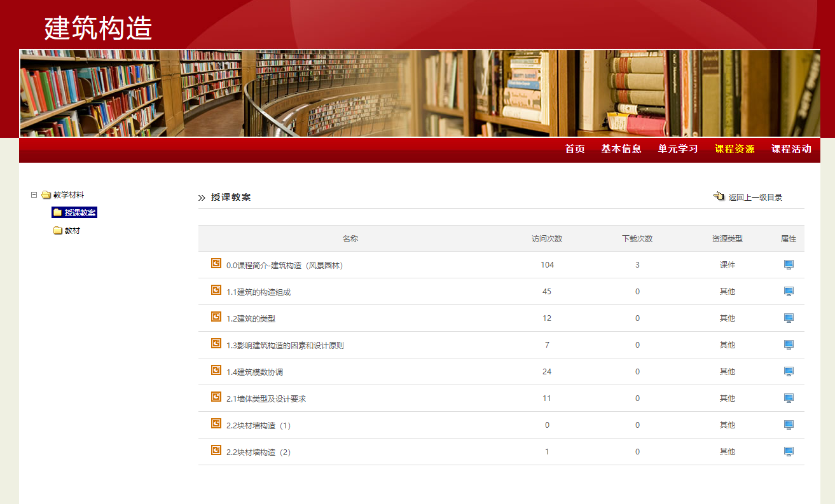Click the monitor icon for 0.0课程简介 row
The image size is (835, 504).
(789, 265)
